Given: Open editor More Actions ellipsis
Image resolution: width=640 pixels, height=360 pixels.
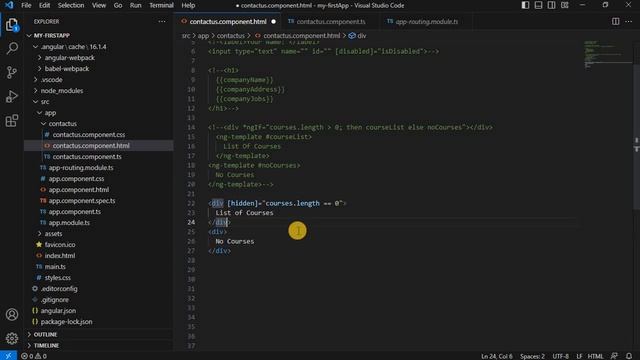Looking at the screenshot, I should tap(629, 21).
